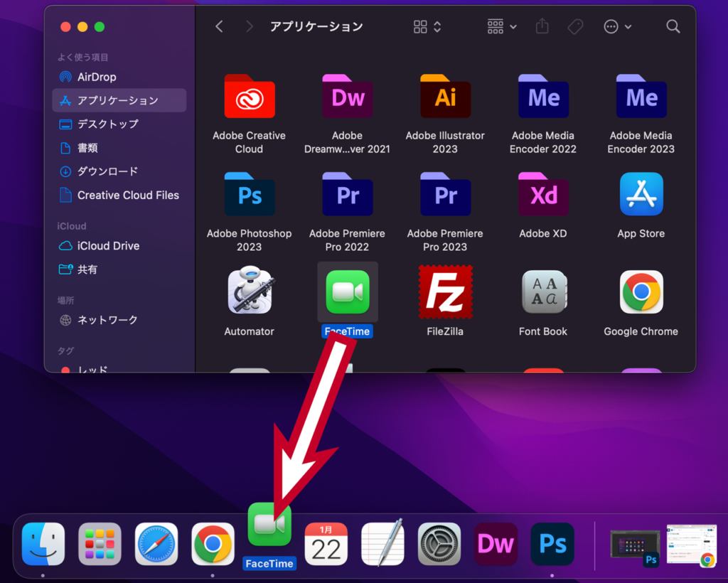Open the more actions ellipsis menu
728x583 pixels.
617,27
